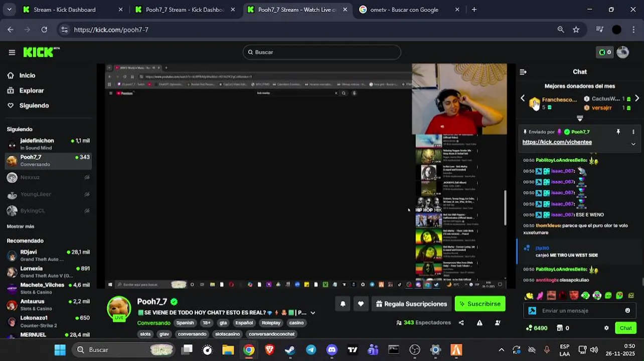Switch to ometv Google search tab
Viewport: 644px width, 361px height.
(x=410, y=10)
